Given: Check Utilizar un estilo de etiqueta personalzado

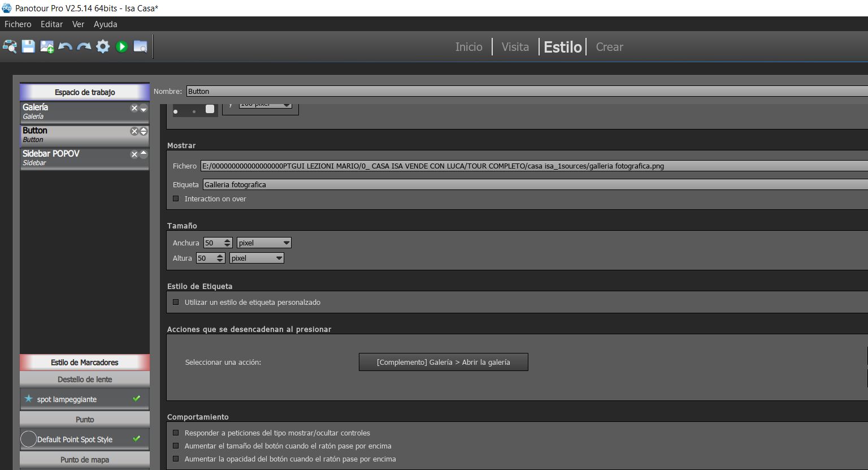Looking at the screenshot, I should [x=176, y=302].
